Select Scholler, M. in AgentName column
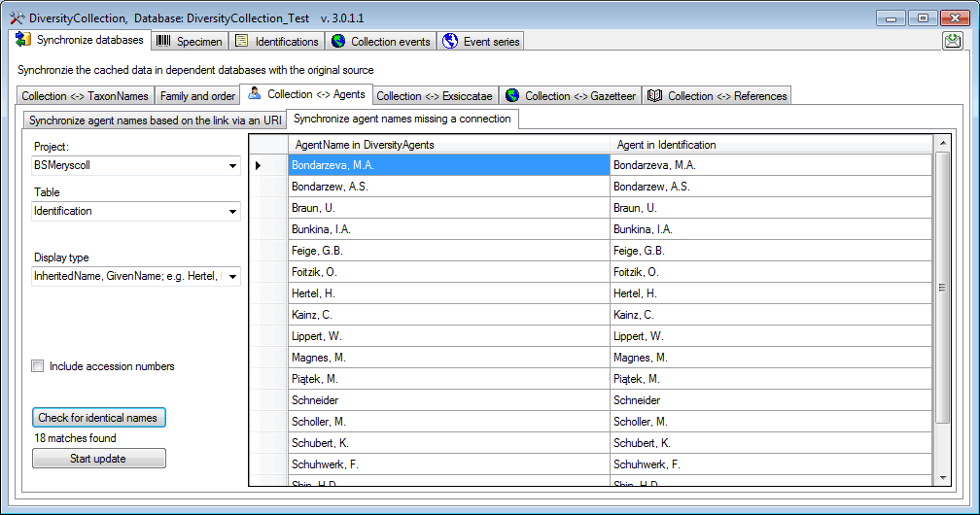 coord(449,422)
